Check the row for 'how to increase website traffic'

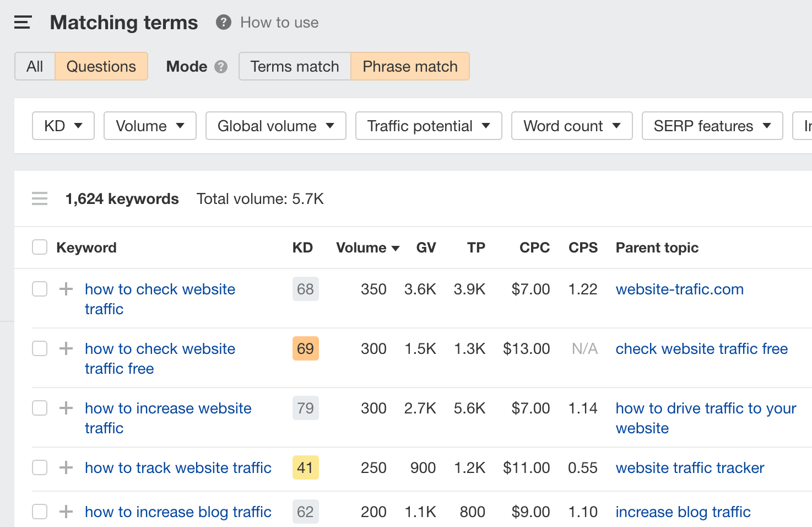pos(39,408)
